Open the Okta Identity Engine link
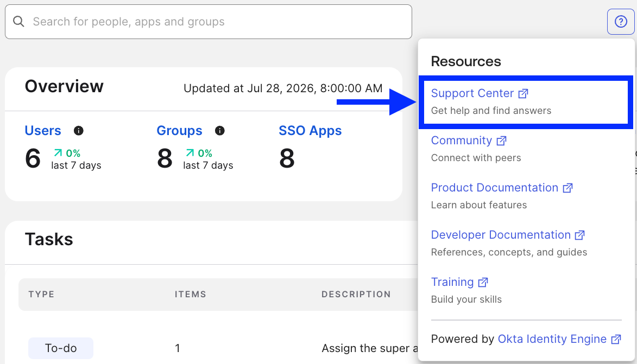This screenshot has width=637, height=364. [x=552, y=339]
